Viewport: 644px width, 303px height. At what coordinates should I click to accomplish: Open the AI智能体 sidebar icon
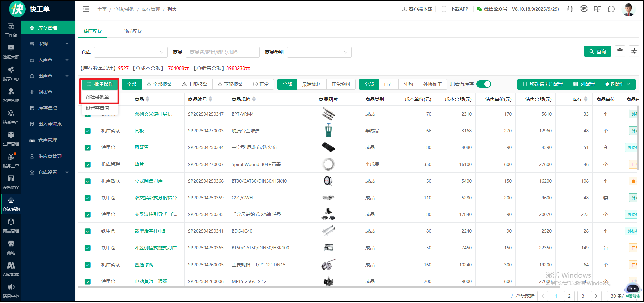pos(11,269)
